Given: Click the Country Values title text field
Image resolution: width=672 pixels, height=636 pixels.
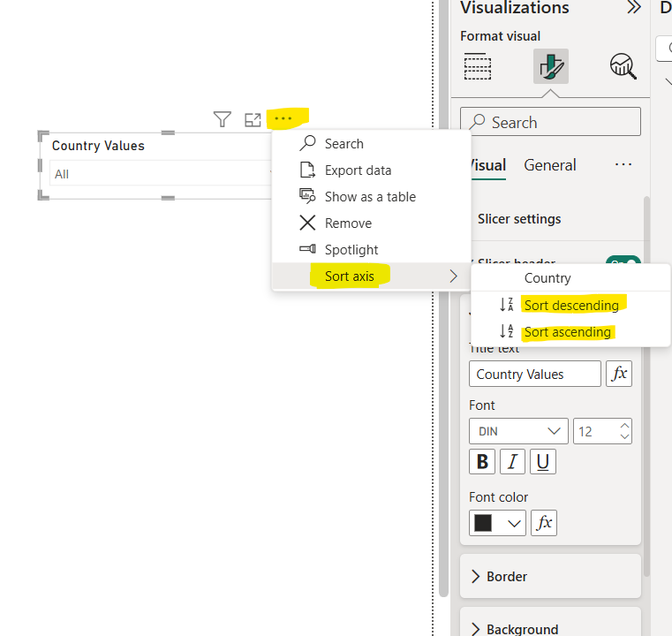Looking at the screenshot, I should (x=534, y=374).
